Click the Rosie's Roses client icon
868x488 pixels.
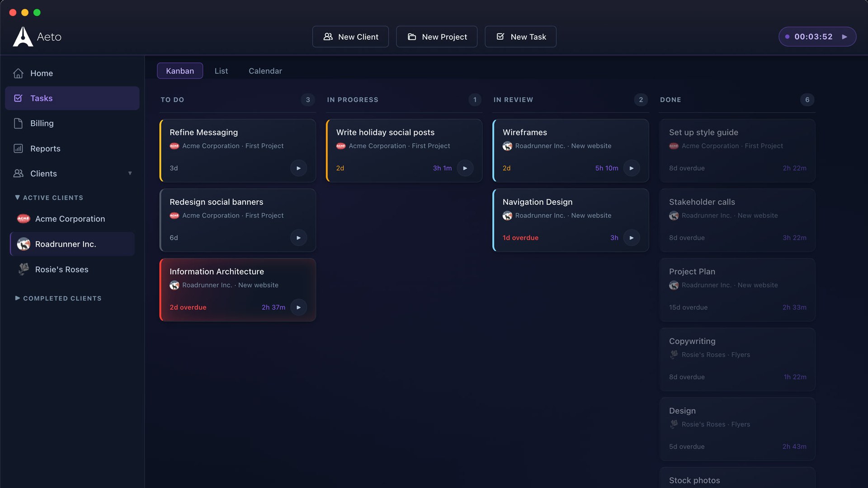click(24, 269)
